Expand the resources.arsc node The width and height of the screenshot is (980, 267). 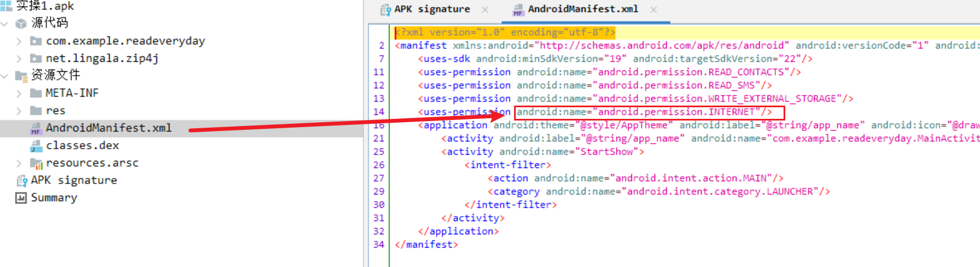click(x=19, y=164)
